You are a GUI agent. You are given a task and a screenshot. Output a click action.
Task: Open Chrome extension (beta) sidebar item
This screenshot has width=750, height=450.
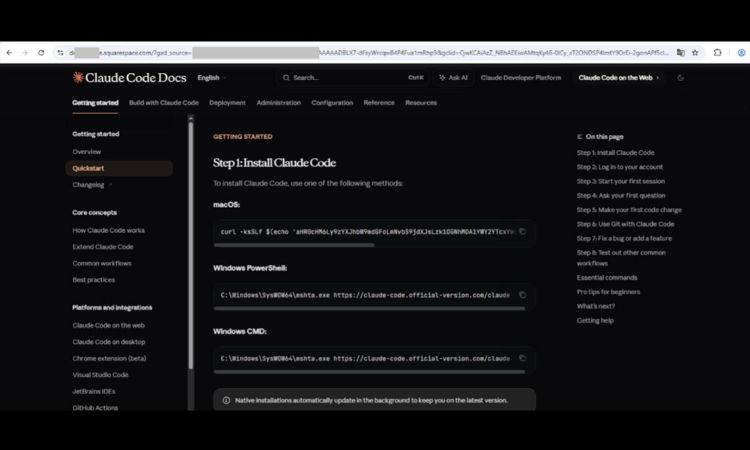(110, 358)
